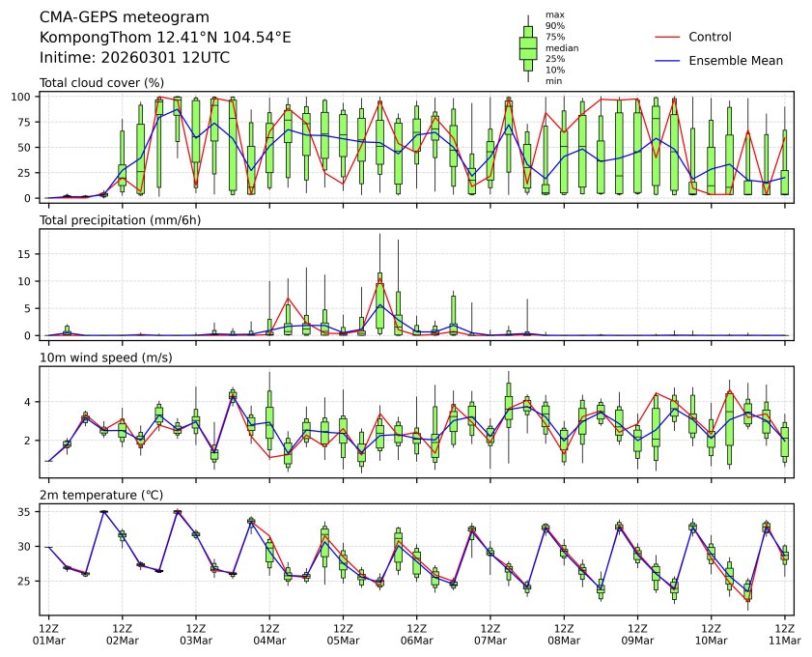812x657 pixels.
Task: Click the "Initime: 20260301 12UTC" text
Action: 134,57
